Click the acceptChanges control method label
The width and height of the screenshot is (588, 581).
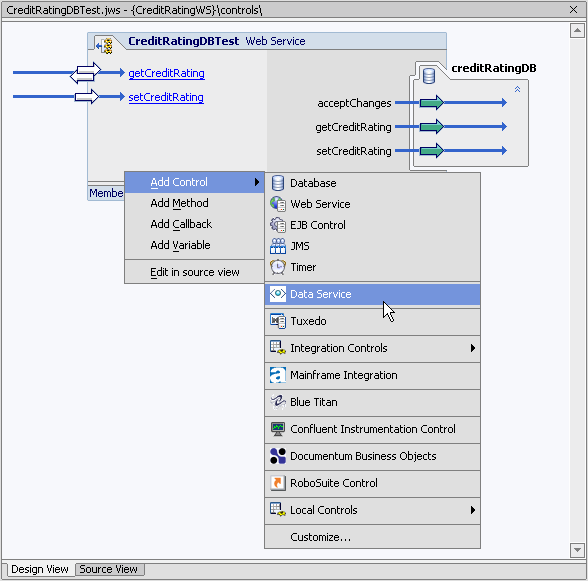coord(354,103)
